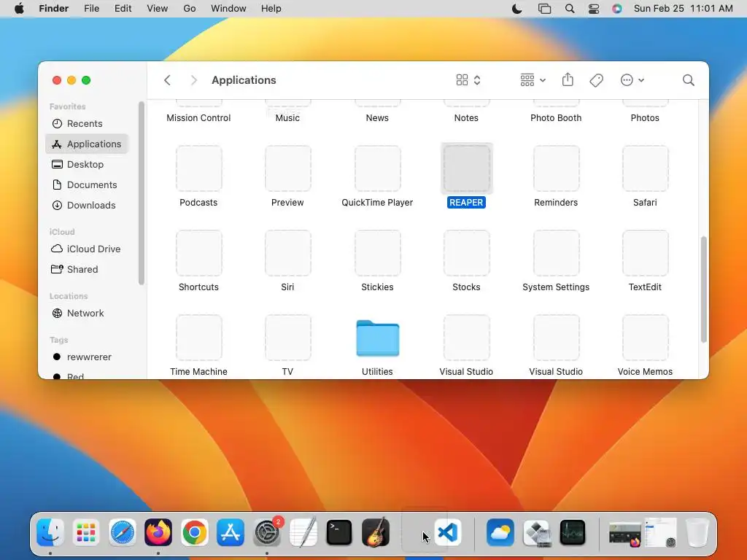Viewport: 747px width, 560px height.
Task: Select the TextEdit app in Applications
Action: [x=645, y=253]
